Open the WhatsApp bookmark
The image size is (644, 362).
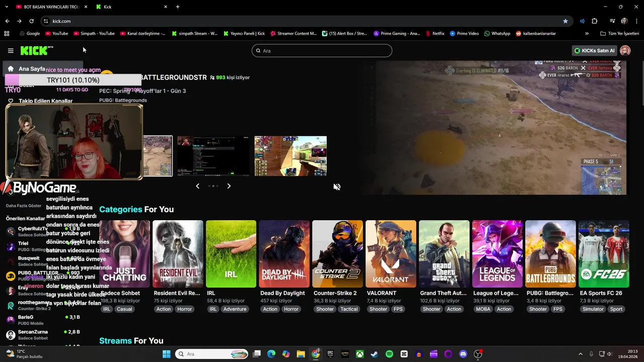(x=497, y=34)
